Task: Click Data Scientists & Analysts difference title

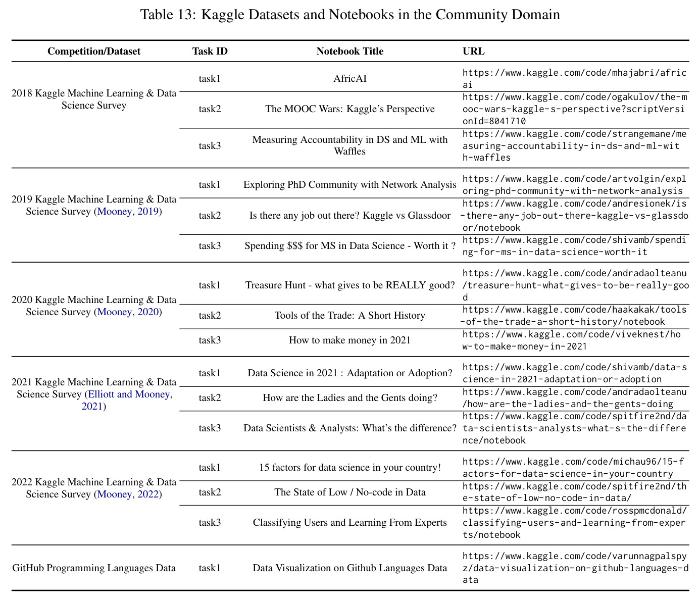Action: point(350,428)
